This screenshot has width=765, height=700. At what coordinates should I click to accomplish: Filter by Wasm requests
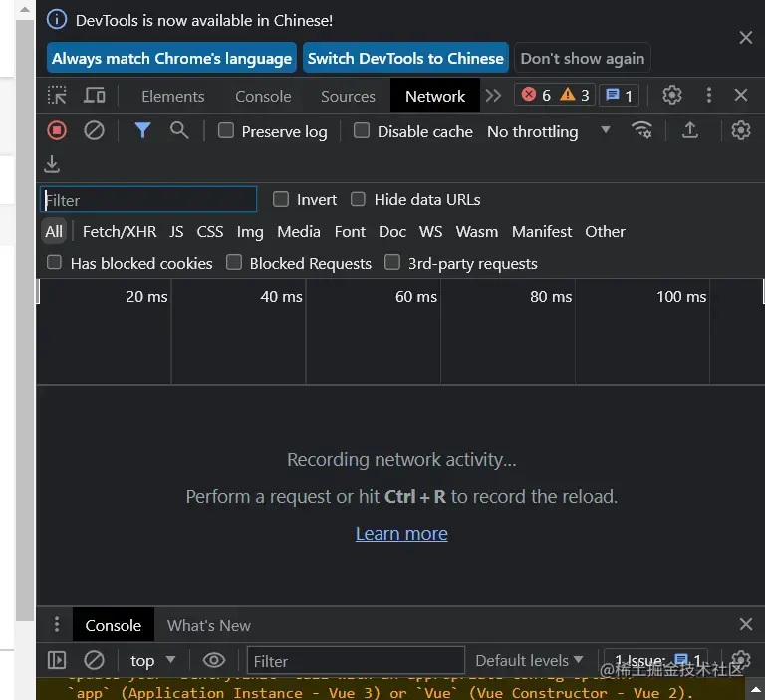click(477, 231)
